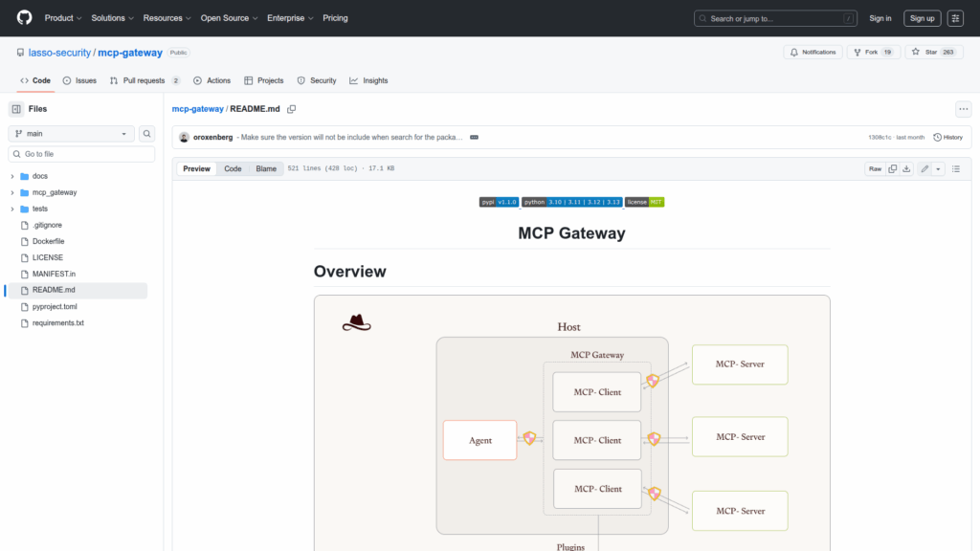The width and height of the screenshot is (980, 551).
Task: Download the raw README file
Action: coord(906,168)
